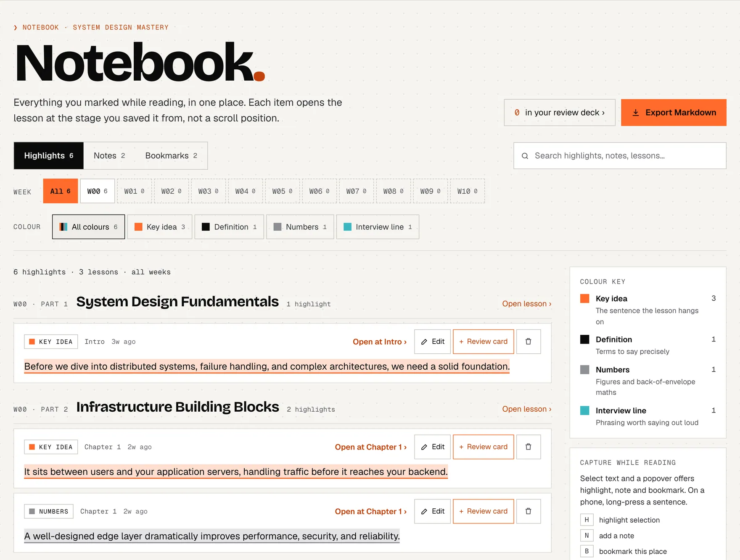Focus the search highlights input field

pyautogui.click(x=620, y=156)
